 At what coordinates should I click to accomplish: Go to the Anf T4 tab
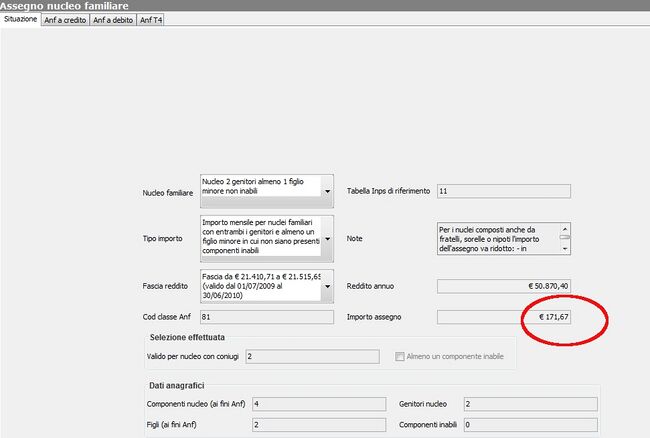[151, 20]
